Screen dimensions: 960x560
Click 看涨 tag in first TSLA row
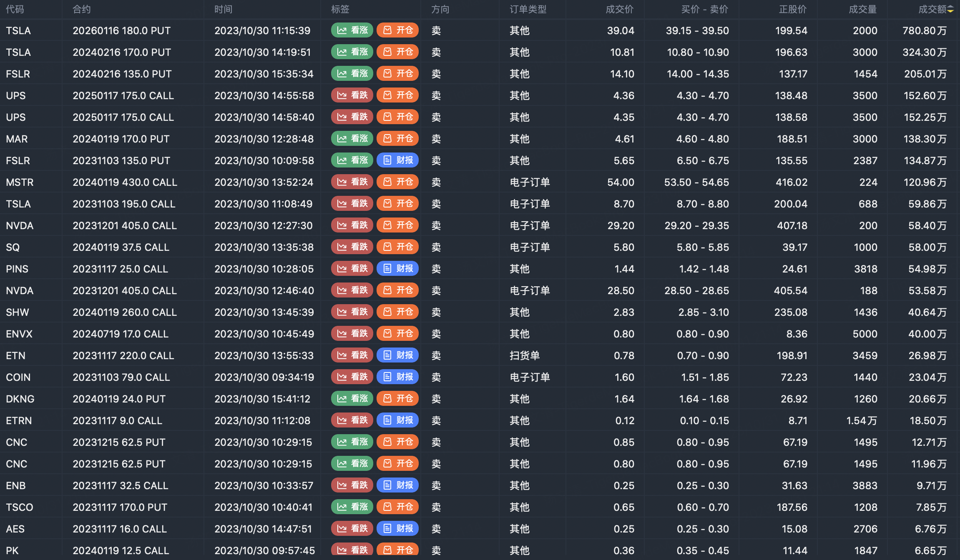click(x=352, y=30)
